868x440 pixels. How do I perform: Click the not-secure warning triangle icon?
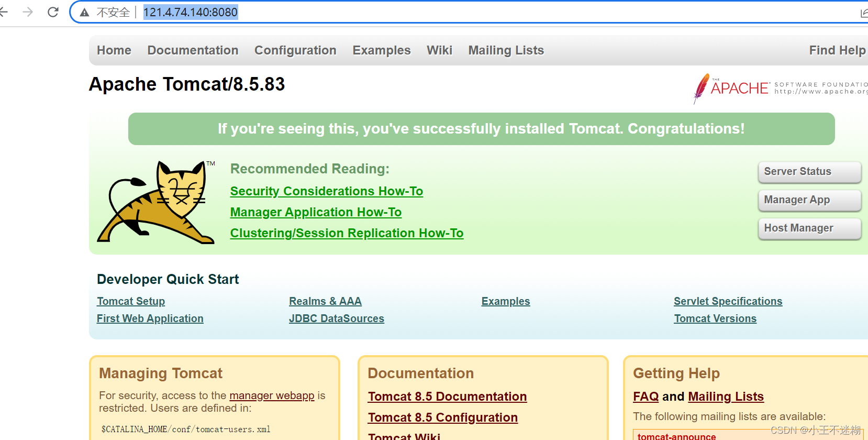coord(84,12)
